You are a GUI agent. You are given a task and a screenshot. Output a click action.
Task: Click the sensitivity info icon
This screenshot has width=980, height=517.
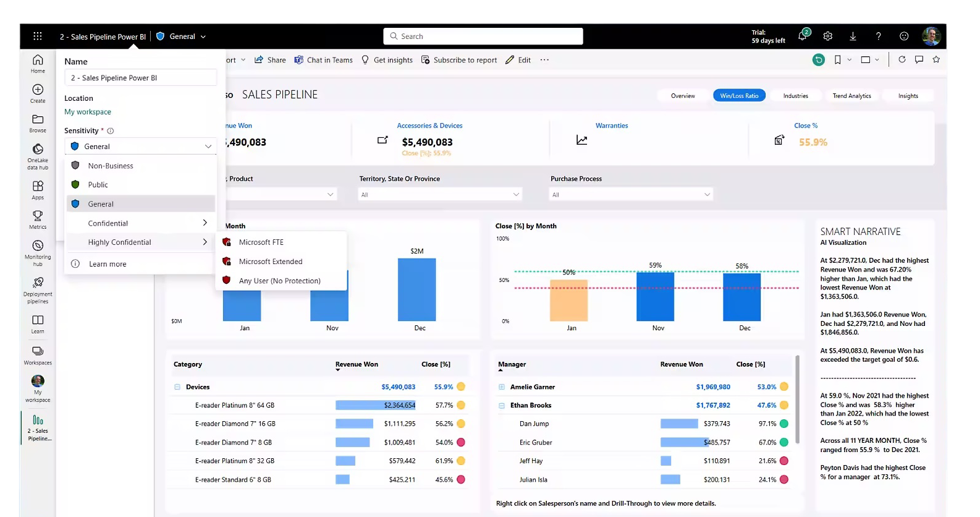click(x=111, y=130)
